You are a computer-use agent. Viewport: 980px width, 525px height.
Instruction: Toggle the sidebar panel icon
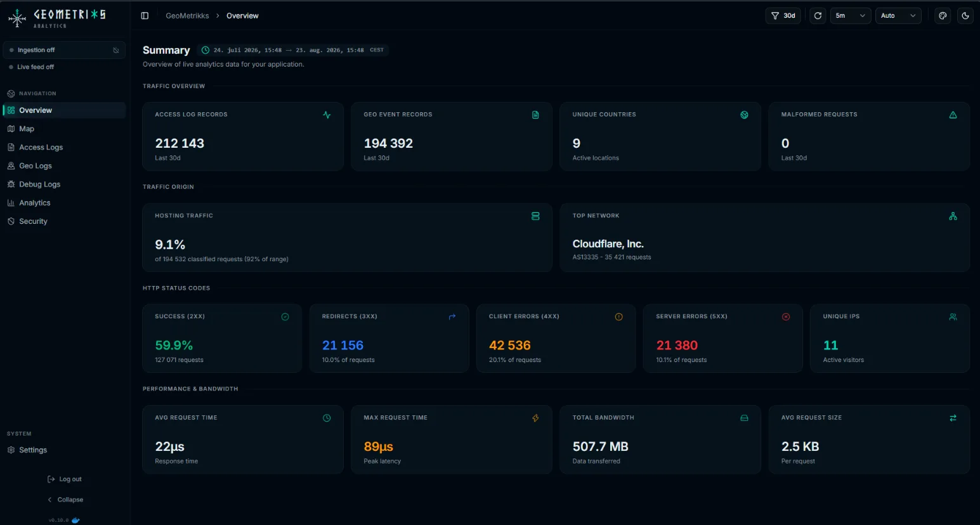point(145,16)
